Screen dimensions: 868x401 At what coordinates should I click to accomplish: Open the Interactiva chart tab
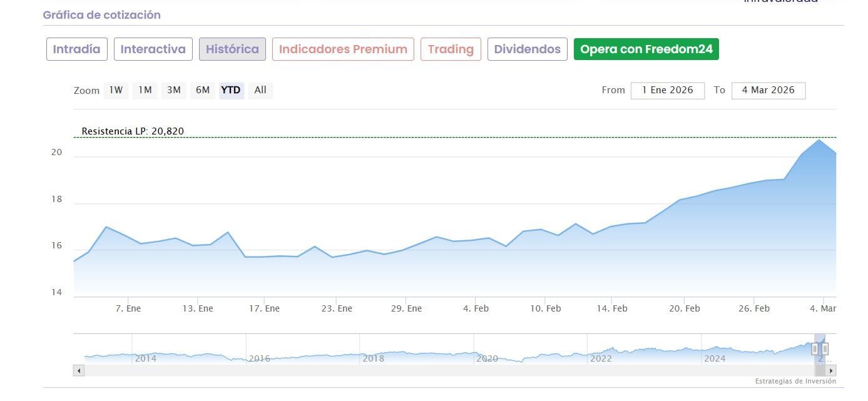(x=153, y=49)
